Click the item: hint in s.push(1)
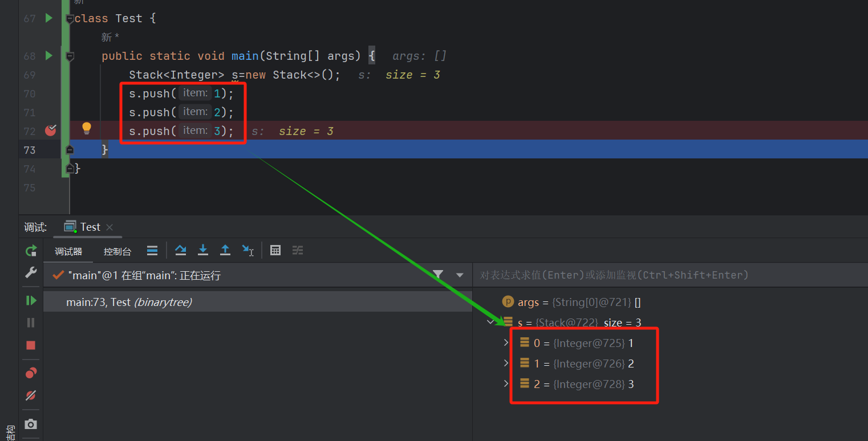This screenshot has width=868, height=441. pyautogui.click(x=195, y=93)
